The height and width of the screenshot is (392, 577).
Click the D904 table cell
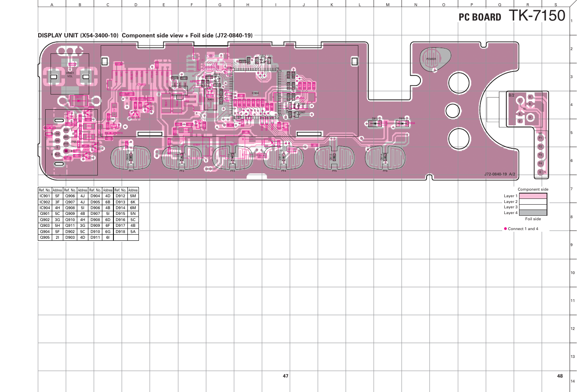tap(95, 196)
